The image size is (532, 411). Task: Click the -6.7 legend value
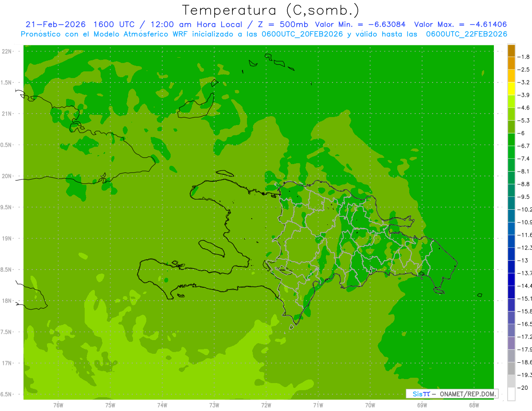pyautogui.click(x=524, y=146)
